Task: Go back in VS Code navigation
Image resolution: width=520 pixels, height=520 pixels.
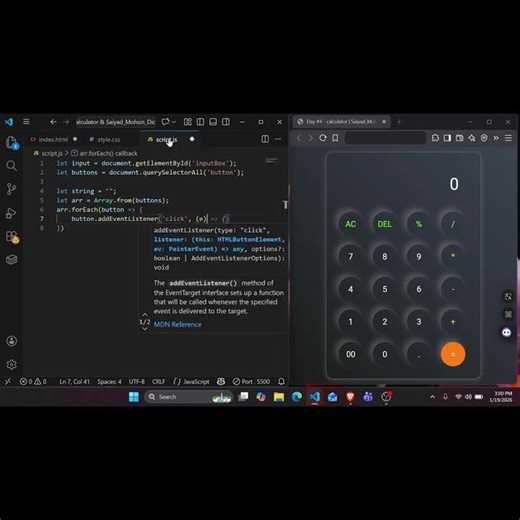Action: tap(53, 122)
